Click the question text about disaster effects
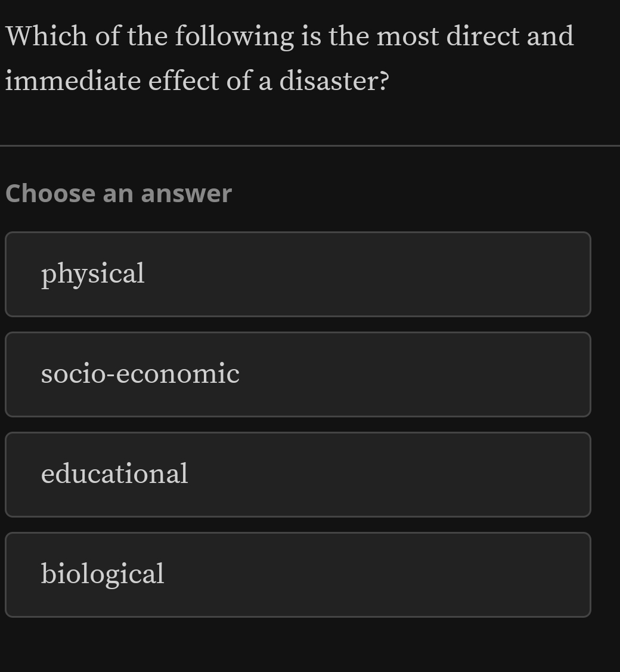The width and height of the screenshot is (620, 672). 289,58
